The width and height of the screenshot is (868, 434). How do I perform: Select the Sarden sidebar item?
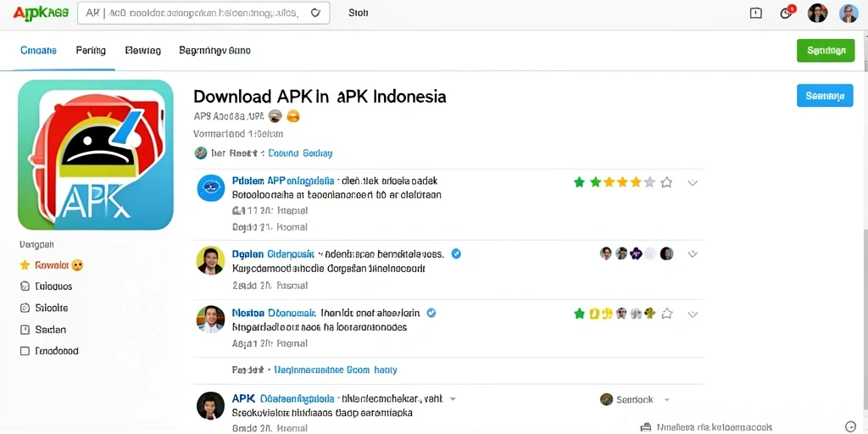pyautogui.click(x=43, y=330)
